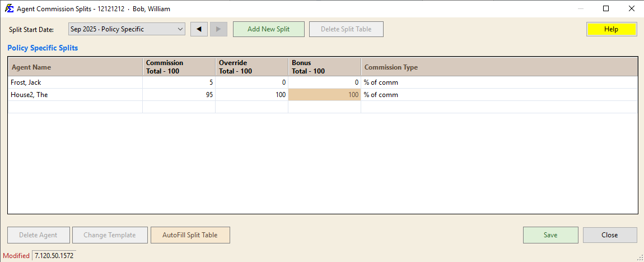Maximize the Agent Commission Splits window
The image size is (644, 262).
point(606,8)
